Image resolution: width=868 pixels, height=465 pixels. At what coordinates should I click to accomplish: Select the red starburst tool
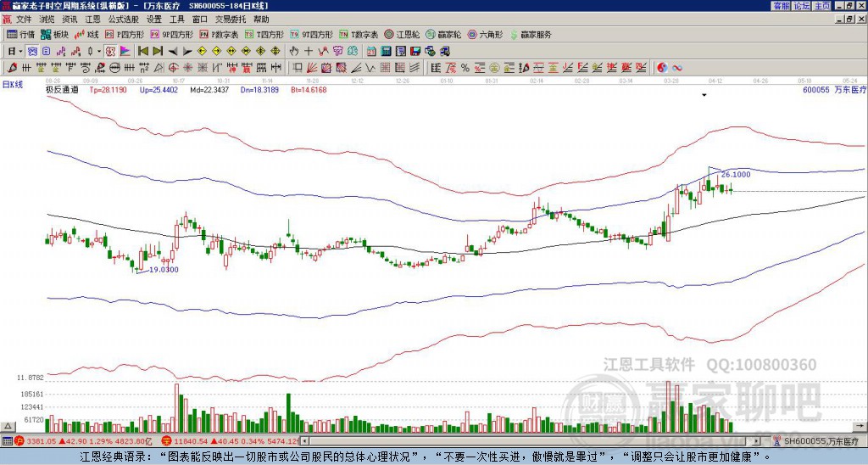(187, 68)
